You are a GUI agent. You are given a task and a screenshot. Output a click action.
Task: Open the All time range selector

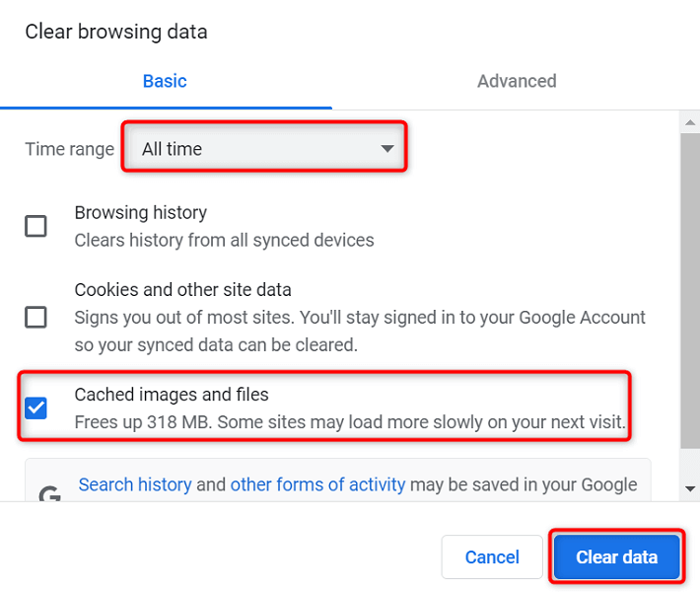[264, 149]
